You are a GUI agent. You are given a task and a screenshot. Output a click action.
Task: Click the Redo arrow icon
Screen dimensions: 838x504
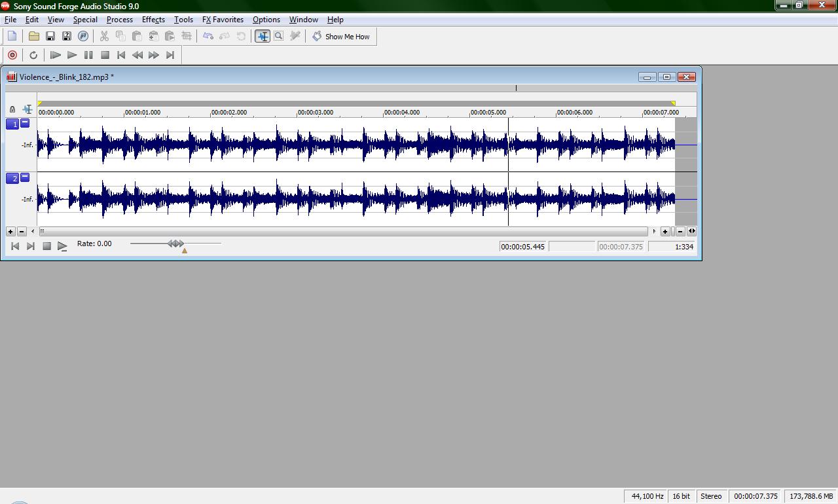click(x=225, y=36)
